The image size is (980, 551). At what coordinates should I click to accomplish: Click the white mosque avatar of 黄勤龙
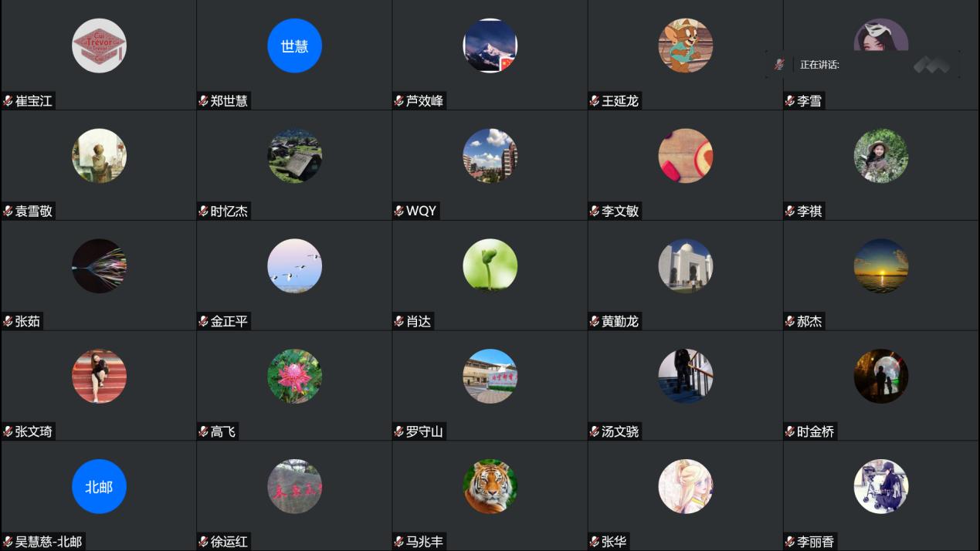click(685, 266)
